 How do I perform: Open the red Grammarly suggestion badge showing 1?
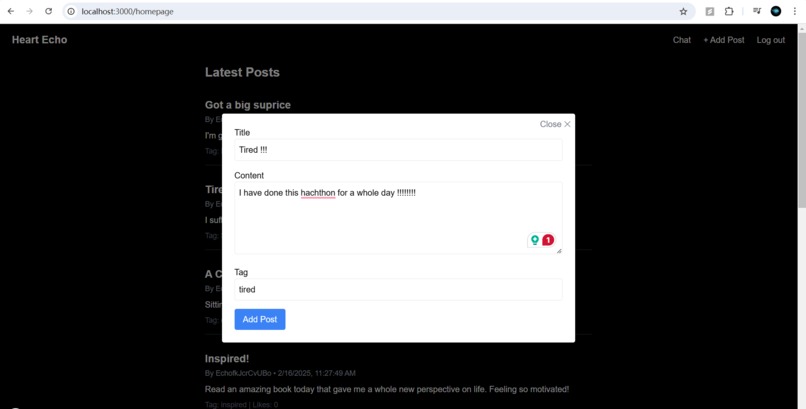548,240
